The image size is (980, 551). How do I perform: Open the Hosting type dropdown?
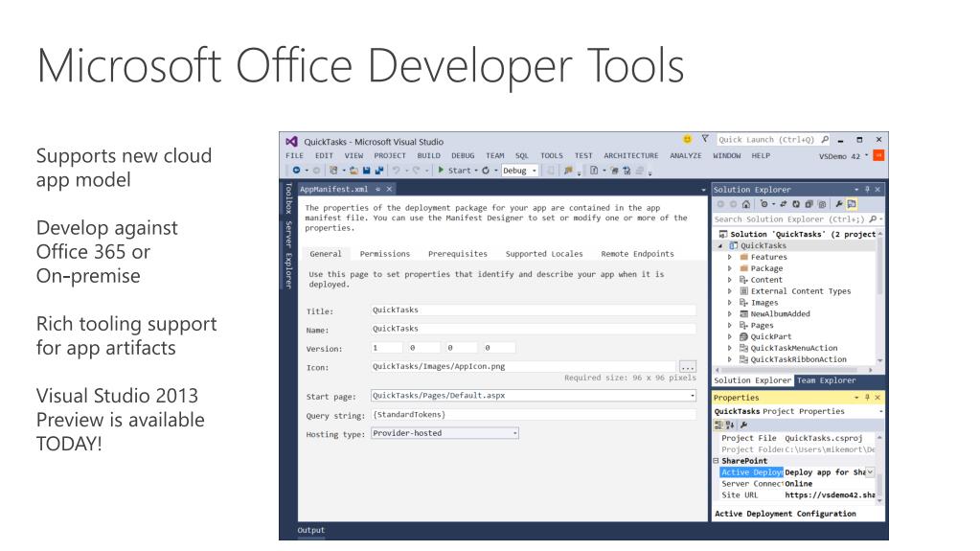click(515, 433)
